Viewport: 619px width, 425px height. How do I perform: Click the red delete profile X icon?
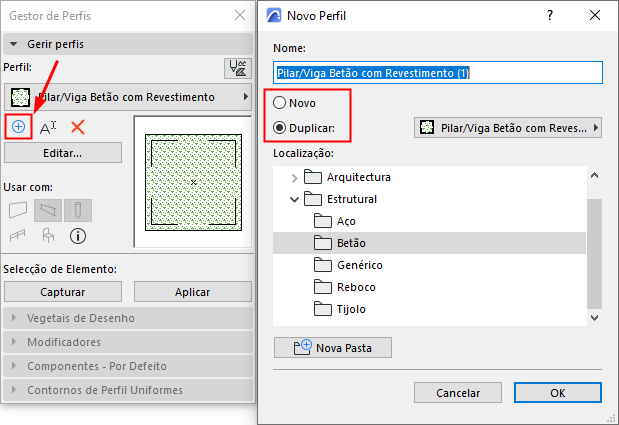coord(78,127)
